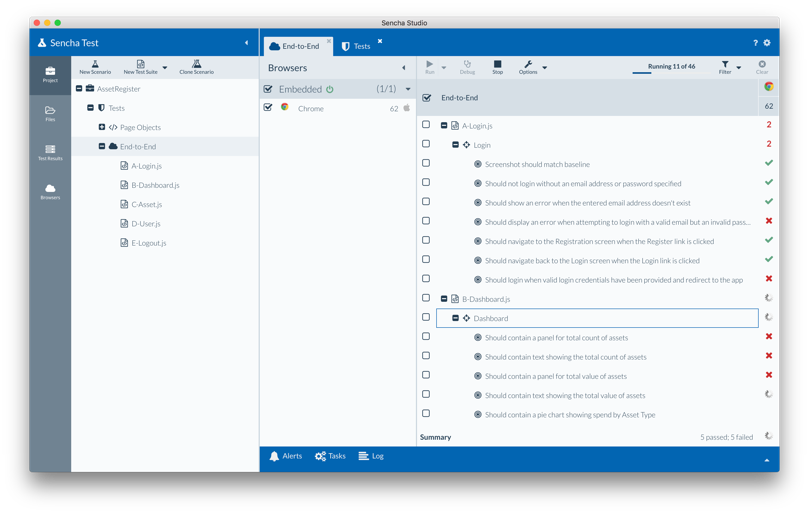Collapse A-Login.js in results tree
The width and height of the screenshot is (809, 514).
pyautogui.click(x=444, y=125)
